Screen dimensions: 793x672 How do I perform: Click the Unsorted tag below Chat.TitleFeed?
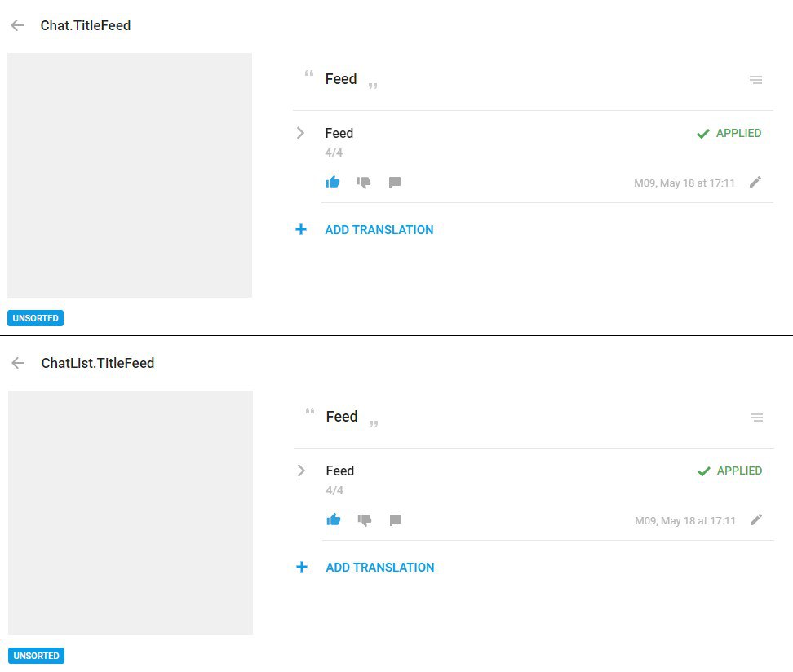pyautogui.click(x=36, y=318)
